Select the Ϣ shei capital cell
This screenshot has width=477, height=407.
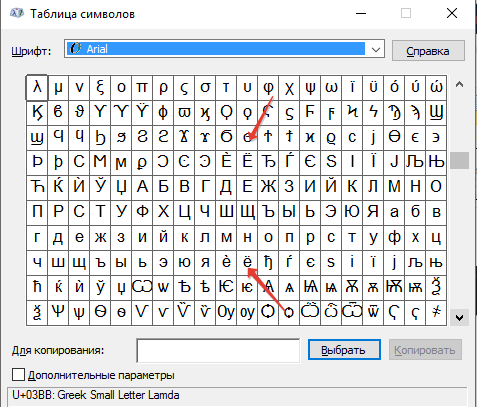[x=436, y=113]
